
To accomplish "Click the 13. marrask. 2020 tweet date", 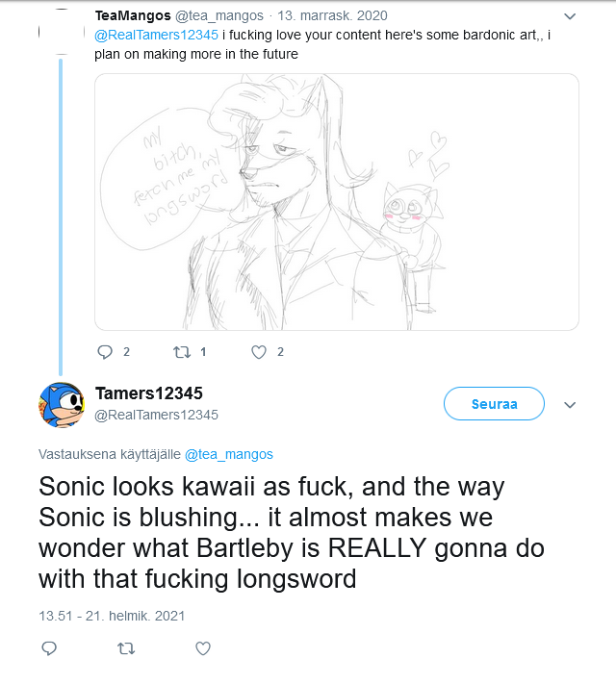I will point(331,16).
